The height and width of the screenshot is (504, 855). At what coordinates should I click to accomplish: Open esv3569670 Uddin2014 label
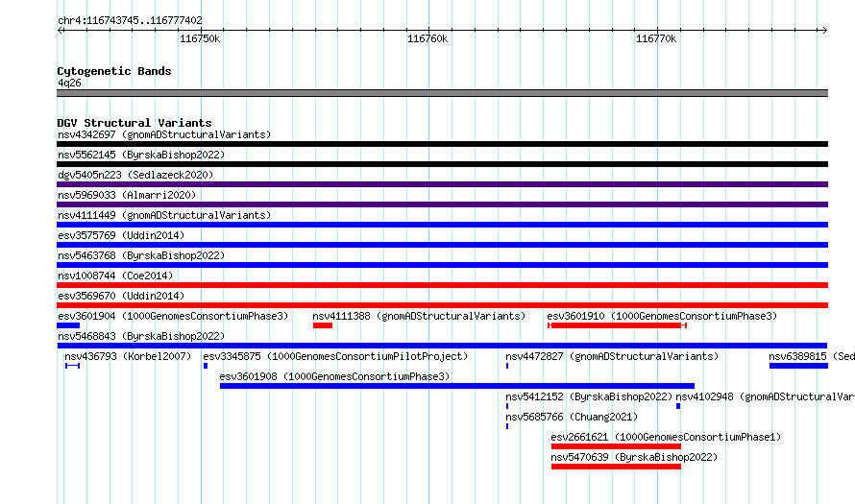tap(121, 296)
